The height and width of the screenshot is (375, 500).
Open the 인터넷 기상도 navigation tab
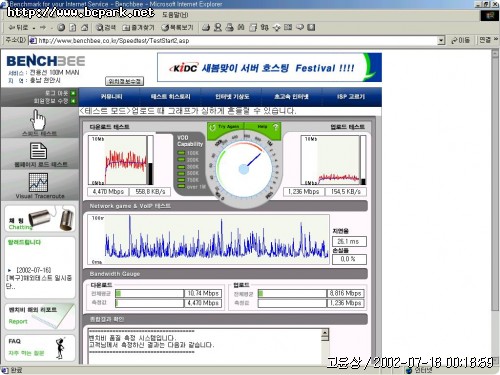(x=232, y=97)
